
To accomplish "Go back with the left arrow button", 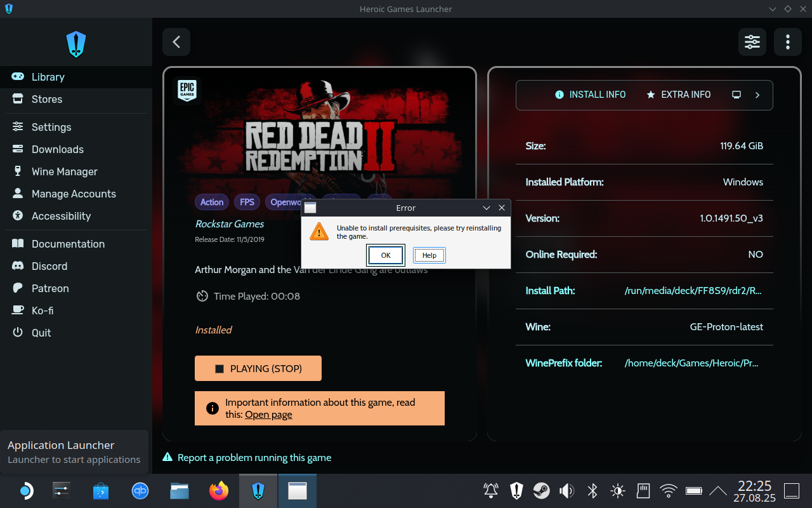I will 176,42.
